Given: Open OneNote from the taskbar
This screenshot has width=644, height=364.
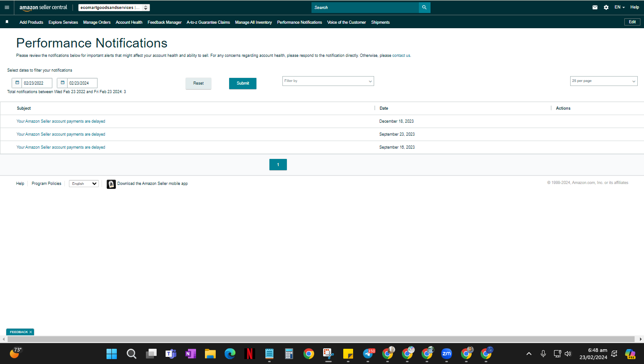Looking at the screenshot, I should pyautogui.click(x=191, y=354).
